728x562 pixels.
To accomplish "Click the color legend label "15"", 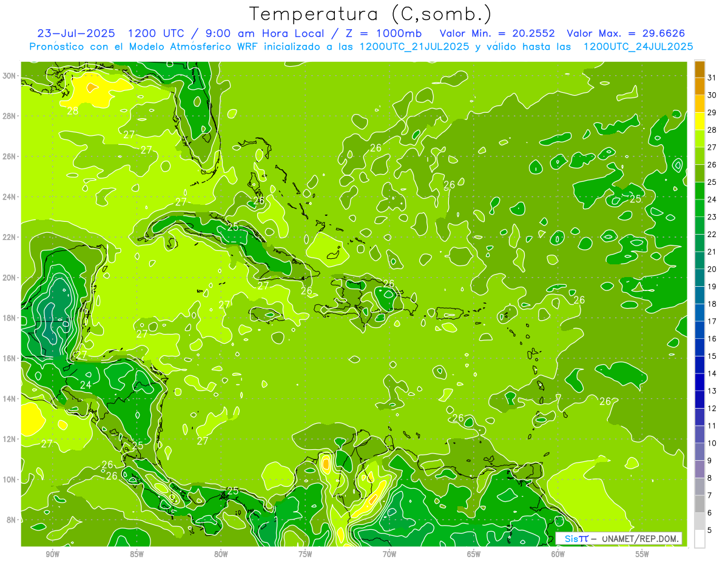I will pos(712,356).
